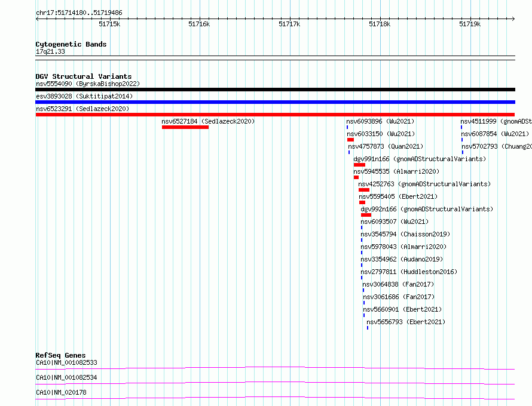The width and height of the screenshot is (532, 406).
Task: Select the 17q21.33 cytogenetic band label
Action: pyautogui.click(x=50, y=51)
